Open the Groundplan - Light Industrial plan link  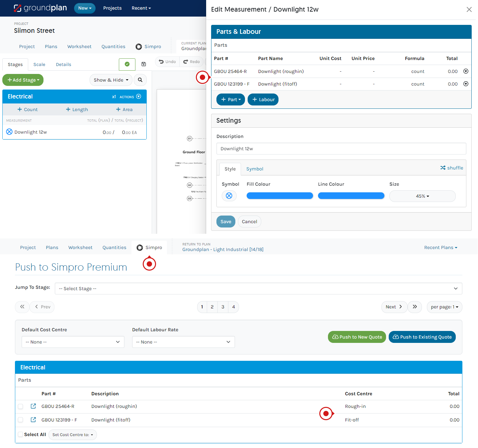coord(223,249)
